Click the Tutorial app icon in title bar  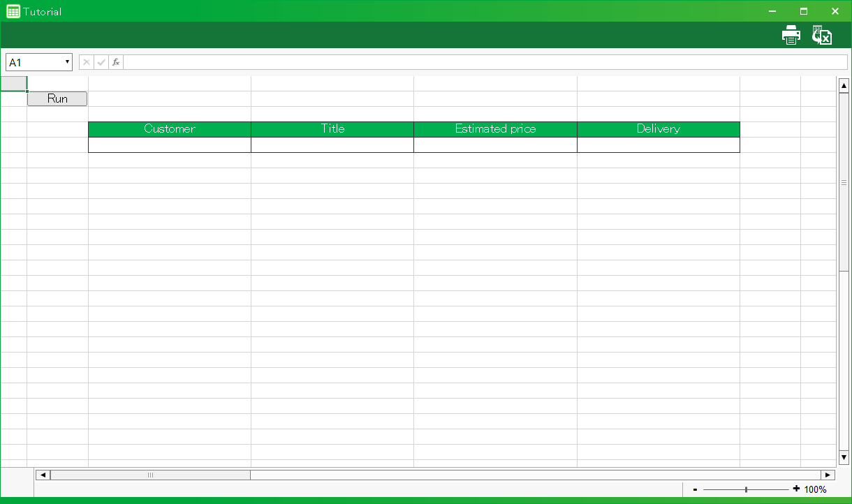[13, 11]
